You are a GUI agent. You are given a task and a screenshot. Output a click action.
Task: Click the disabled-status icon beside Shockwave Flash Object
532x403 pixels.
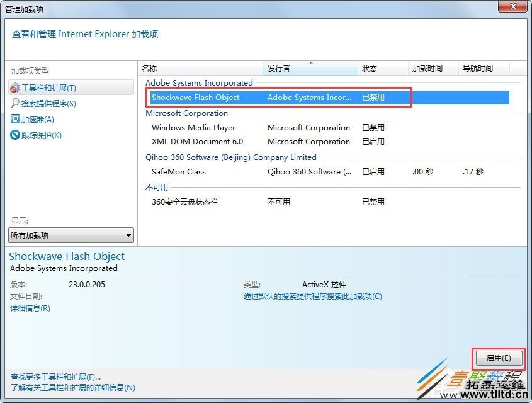373,98
